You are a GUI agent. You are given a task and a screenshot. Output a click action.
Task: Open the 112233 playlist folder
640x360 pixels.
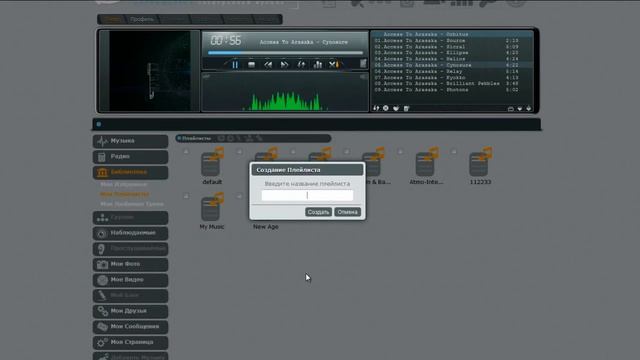480,162
